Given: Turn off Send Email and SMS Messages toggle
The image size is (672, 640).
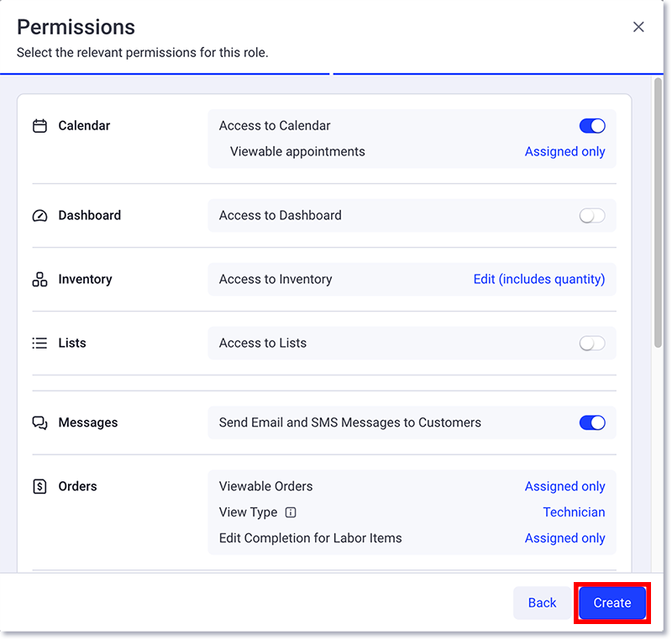Looking at the screenshot, I should coord(592,422).
